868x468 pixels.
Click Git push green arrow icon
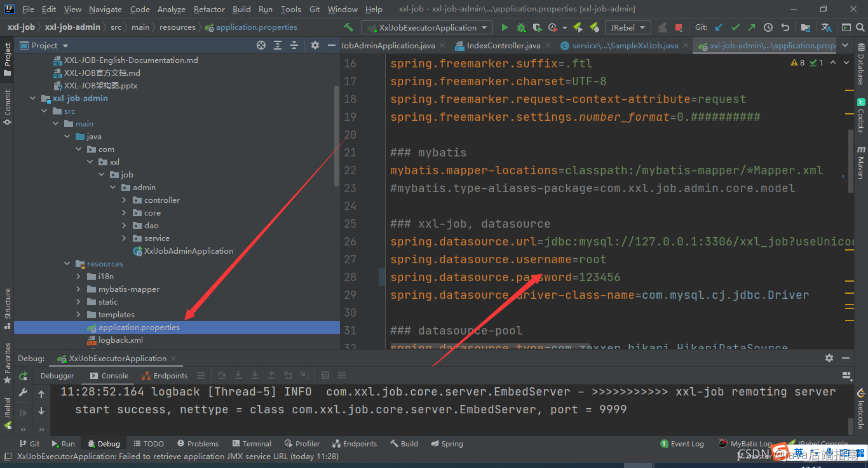point(752,27)
